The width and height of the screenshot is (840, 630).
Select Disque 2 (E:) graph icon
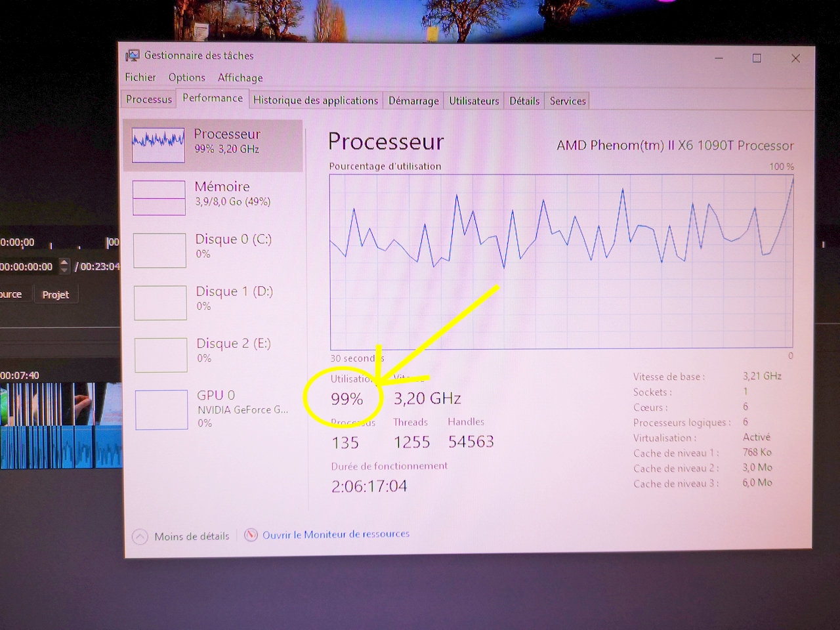(161, 354)
